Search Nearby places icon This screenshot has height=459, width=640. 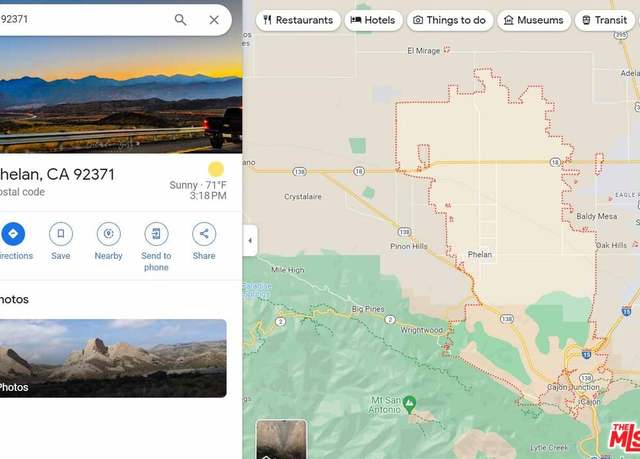point(109,234)
